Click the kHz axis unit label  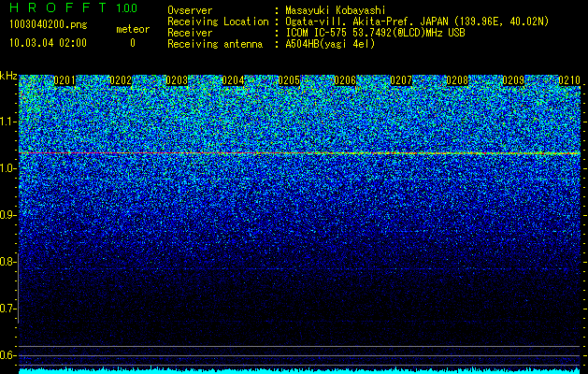(8, 76)
